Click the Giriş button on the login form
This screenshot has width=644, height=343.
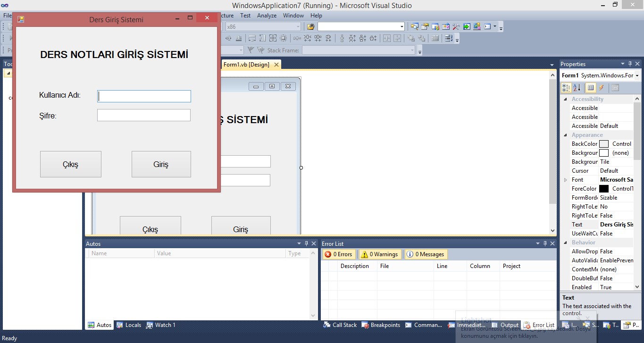point(161,164)
